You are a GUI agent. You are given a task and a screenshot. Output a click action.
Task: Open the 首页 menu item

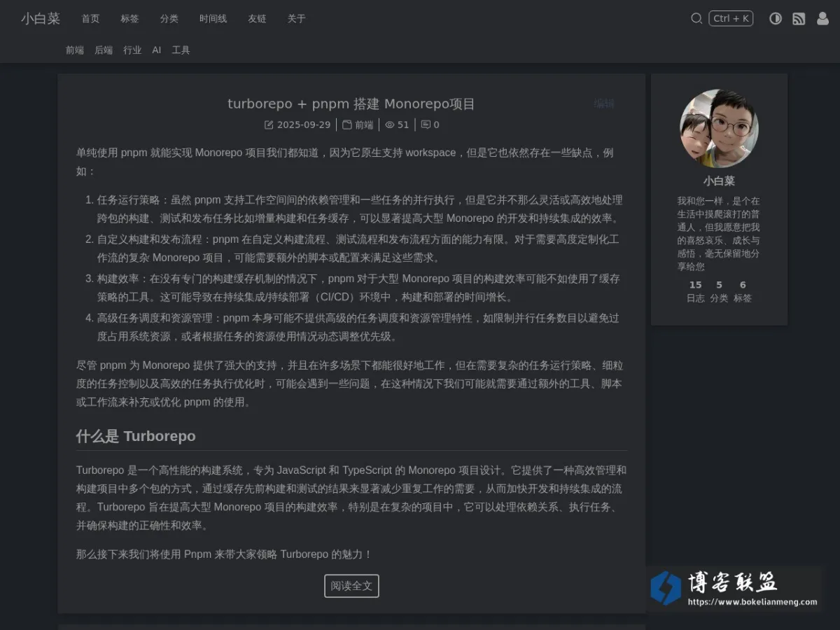click(x=90, y=19)
